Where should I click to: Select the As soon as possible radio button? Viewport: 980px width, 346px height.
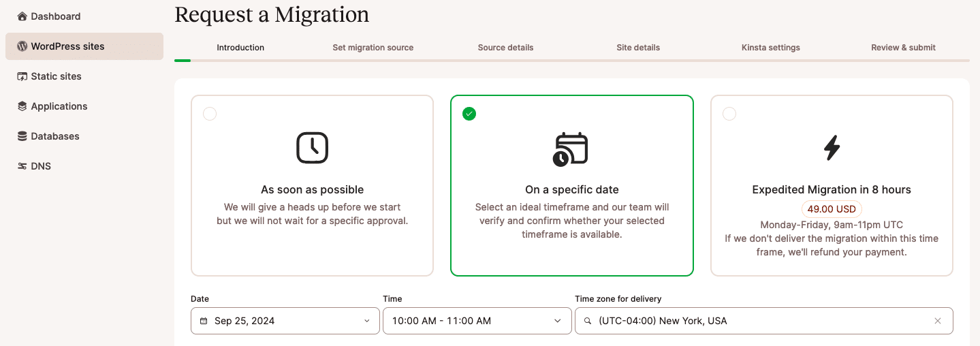[210, 114]
